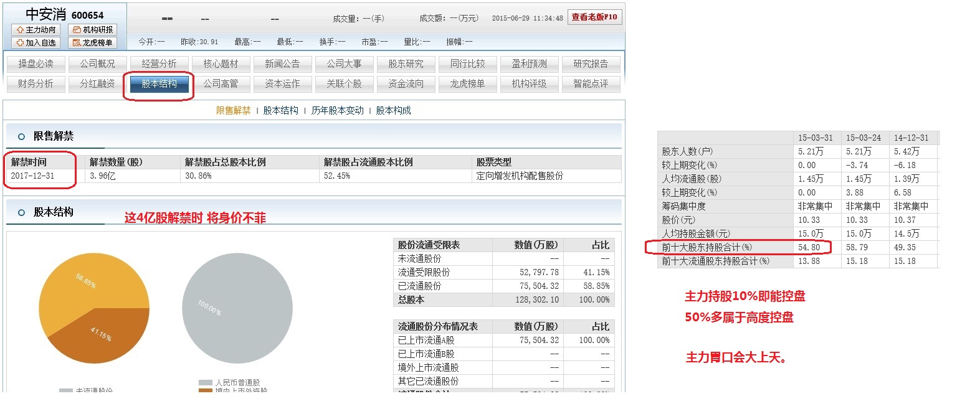Switch to 财务分析 tab
980x414 pixels.
click(36, 83)
